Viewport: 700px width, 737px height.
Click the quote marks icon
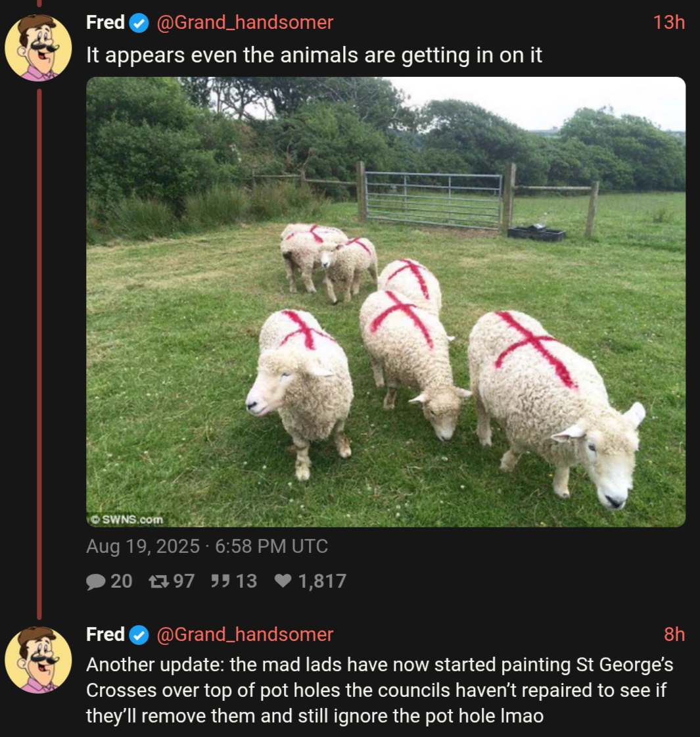220,581
